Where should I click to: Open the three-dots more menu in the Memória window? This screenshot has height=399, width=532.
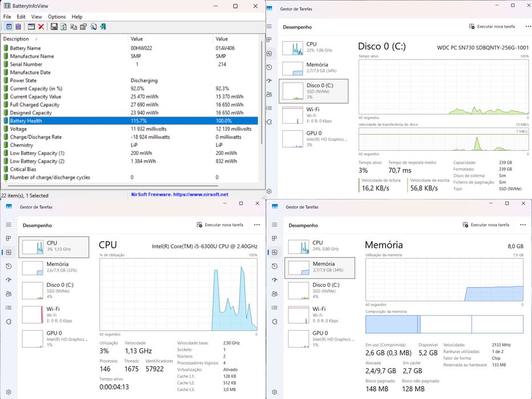point(523,225)
